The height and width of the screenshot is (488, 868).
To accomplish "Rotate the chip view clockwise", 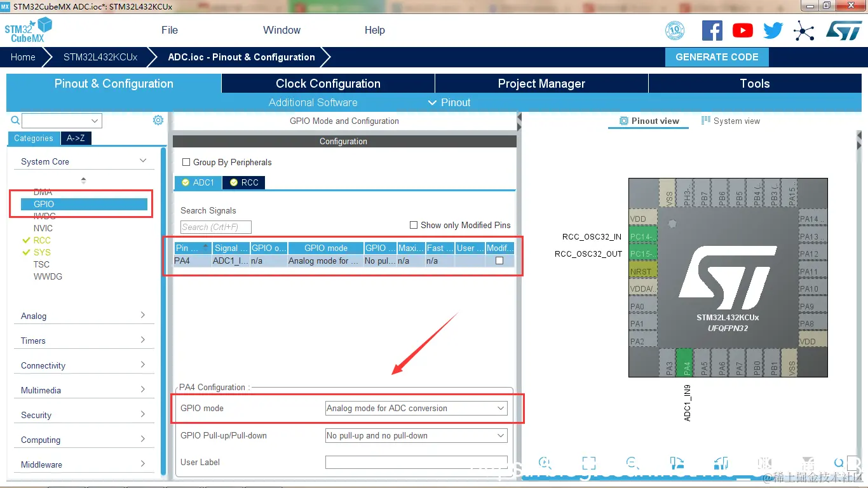I will click(x=676, y=463).
